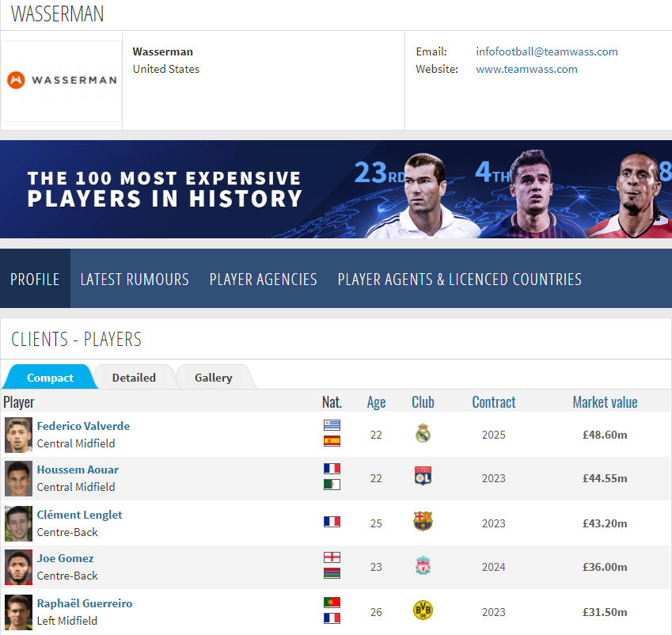
Task: Click England flag in Joe Gomez's row
Action: pos(332,557)
